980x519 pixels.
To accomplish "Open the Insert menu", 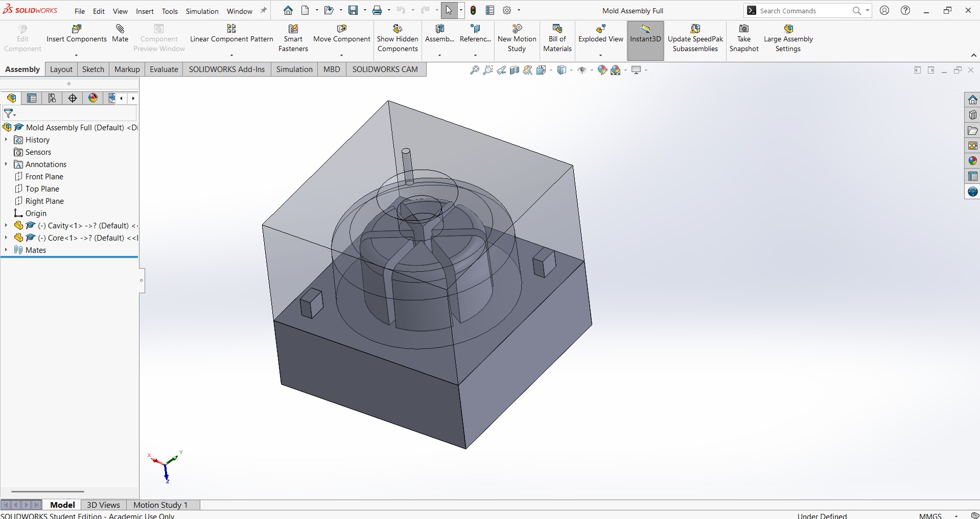I will pos(145,11).
